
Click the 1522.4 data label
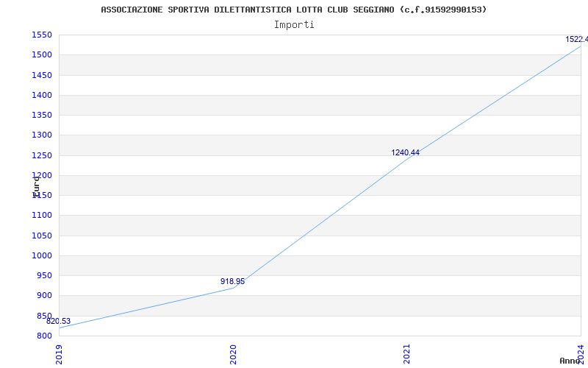(x=577, y=40)
